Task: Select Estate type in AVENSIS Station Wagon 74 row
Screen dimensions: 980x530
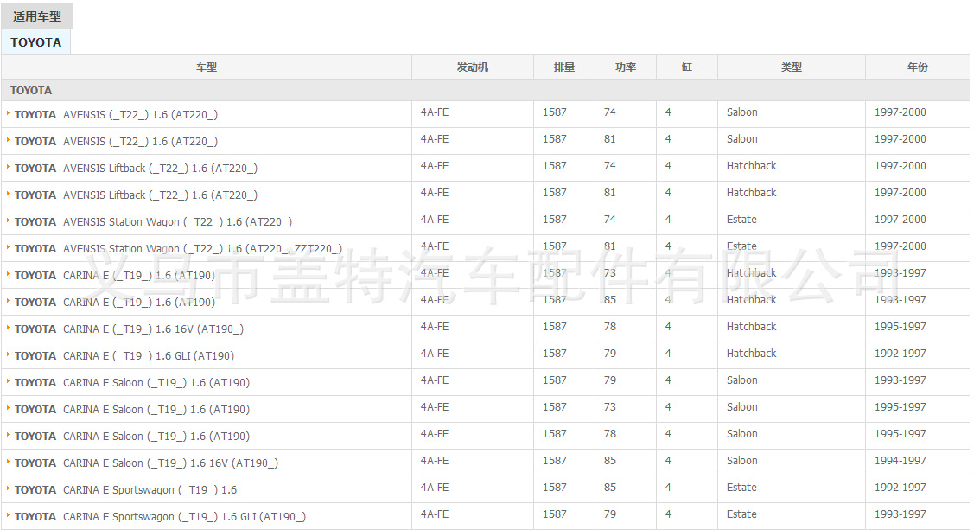Action: click(x=741, y=220)
